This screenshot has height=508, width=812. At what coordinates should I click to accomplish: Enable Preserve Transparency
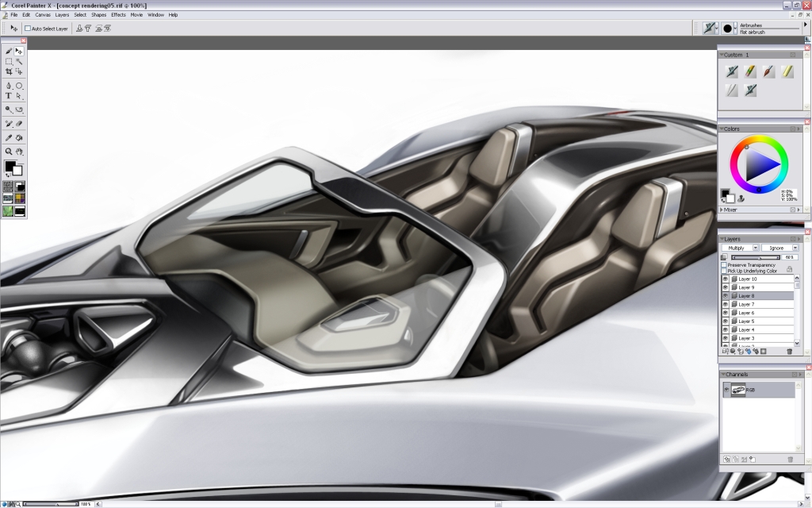click(723, 266)
